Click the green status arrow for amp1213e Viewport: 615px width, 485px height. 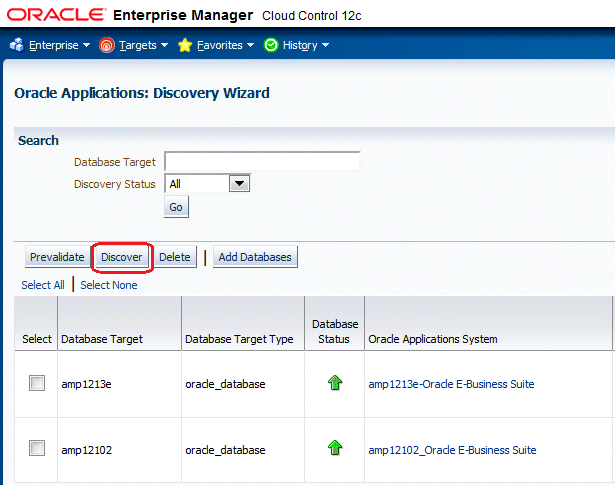pyautogui.click(x=335, y=383)
